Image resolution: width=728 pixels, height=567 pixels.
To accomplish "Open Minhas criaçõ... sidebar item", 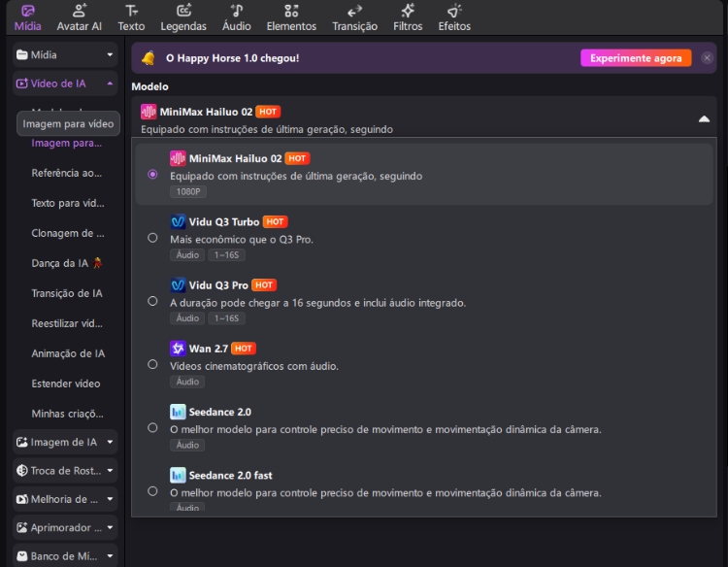I will pos(67,414).
